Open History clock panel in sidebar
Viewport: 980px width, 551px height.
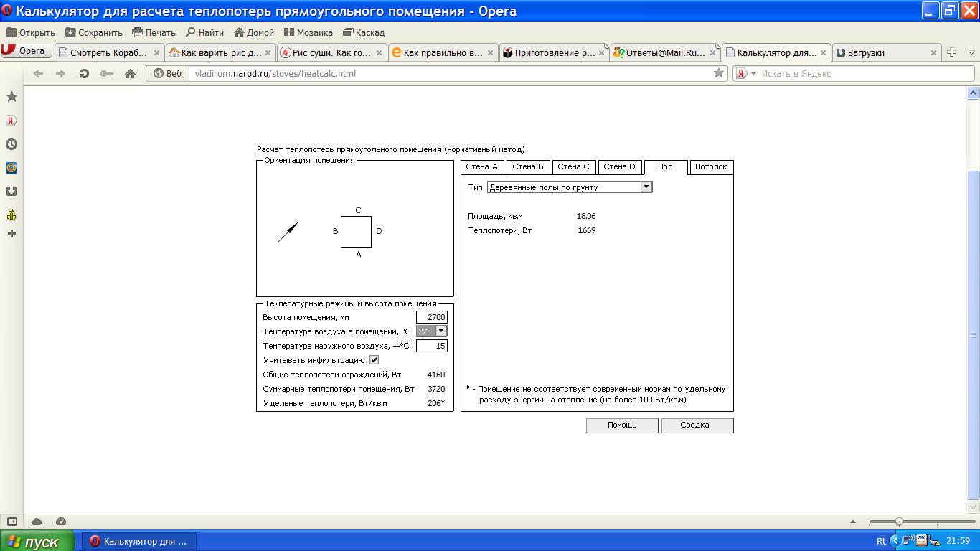pyautogui.click(x=11, y=144)
